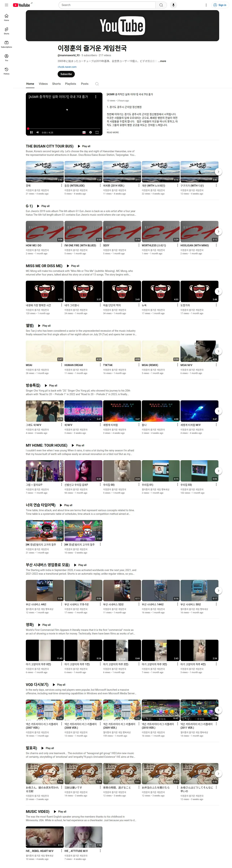This screenshot has width=232, height=868.
Task: Show next videos in 영화 row
Action: click(x=218, y=650)
